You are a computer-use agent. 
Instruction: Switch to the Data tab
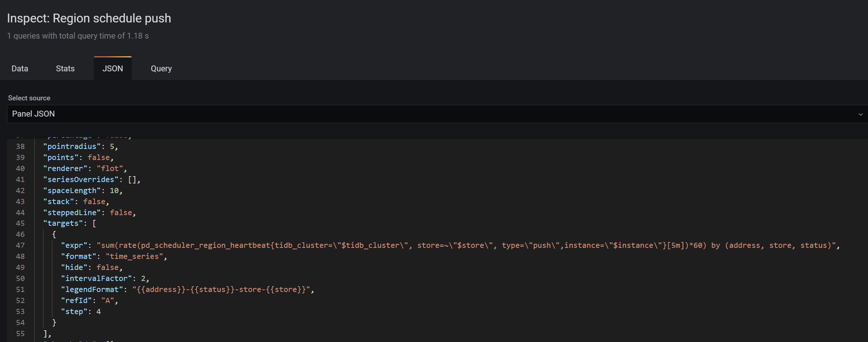coord(20,68)
